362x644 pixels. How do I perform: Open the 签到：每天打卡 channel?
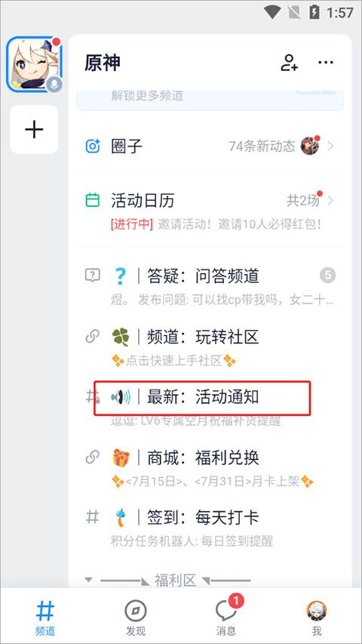pyautogui.click(x=210, y=526)
